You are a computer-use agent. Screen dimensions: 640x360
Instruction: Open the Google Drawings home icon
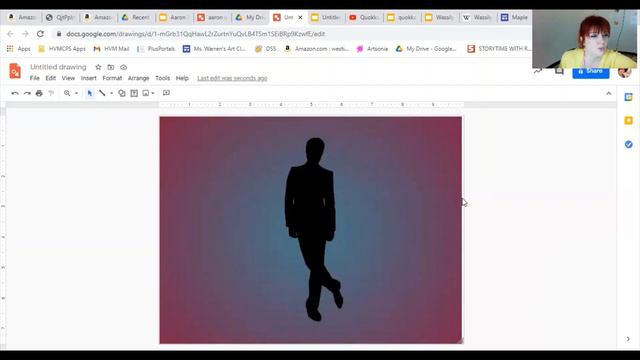click(15, 71)
